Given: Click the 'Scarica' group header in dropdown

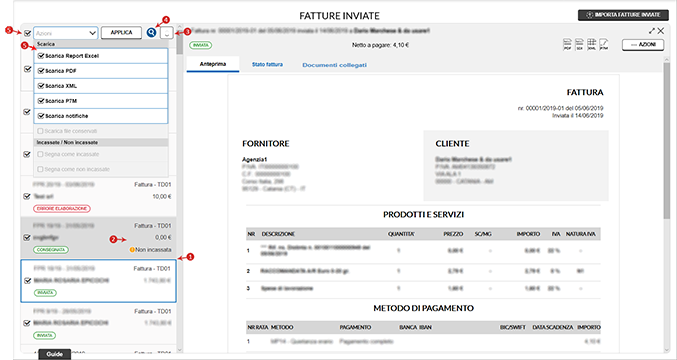Looking at the screenshot, I should pyautogui.click(x=46, y=44).
